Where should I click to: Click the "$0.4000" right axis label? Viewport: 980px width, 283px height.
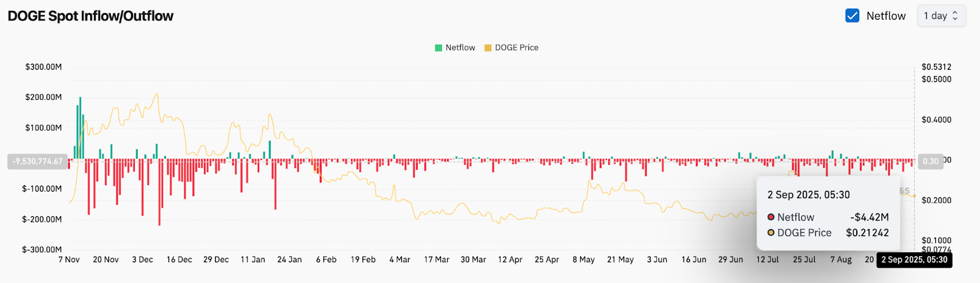[937, 120]
